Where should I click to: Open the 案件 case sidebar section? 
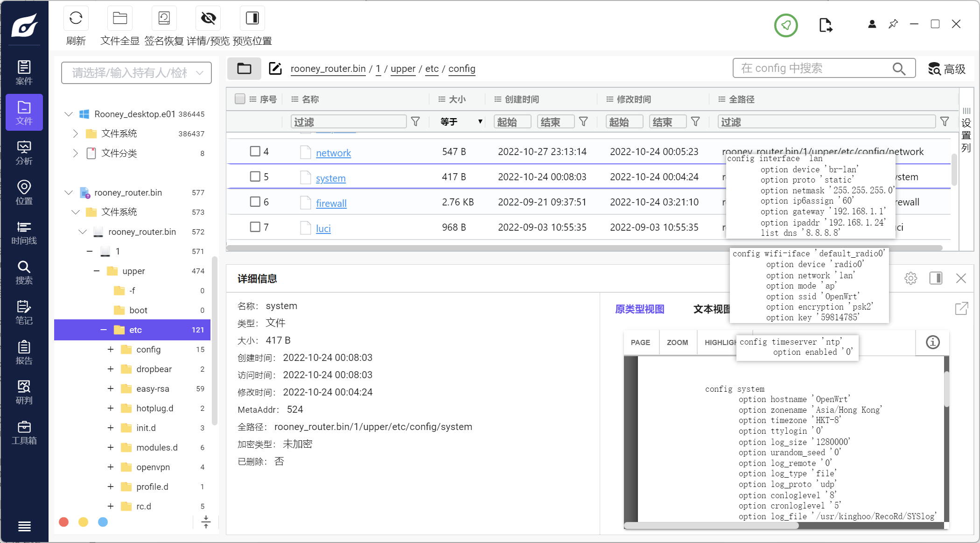click(x=24, y=72)
